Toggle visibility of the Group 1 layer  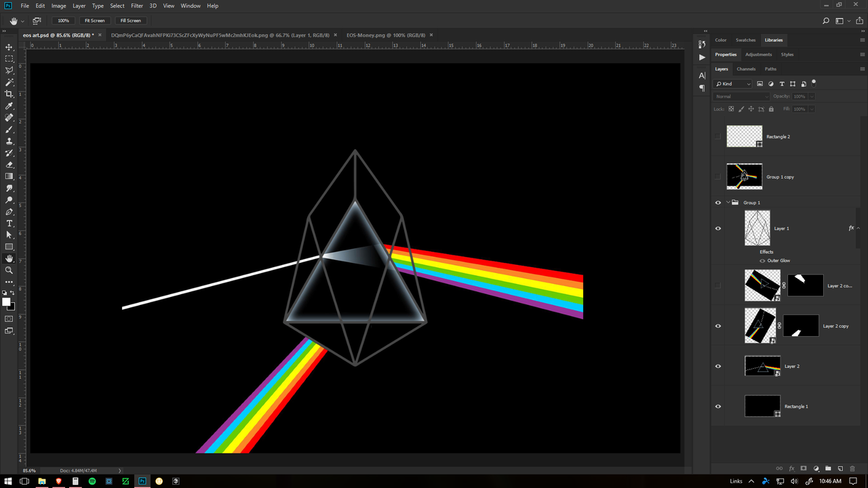tap(717, 202)
